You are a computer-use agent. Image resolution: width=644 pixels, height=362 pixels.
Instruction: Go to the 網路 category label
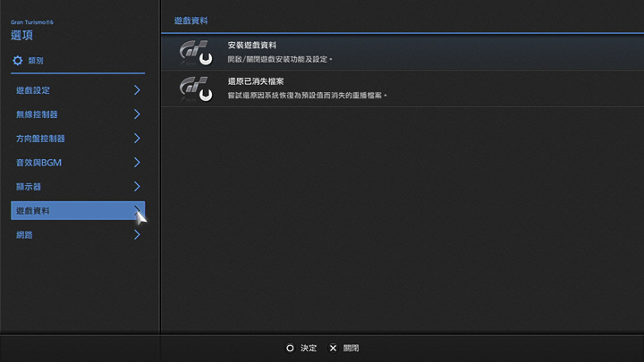pos(25,235)
